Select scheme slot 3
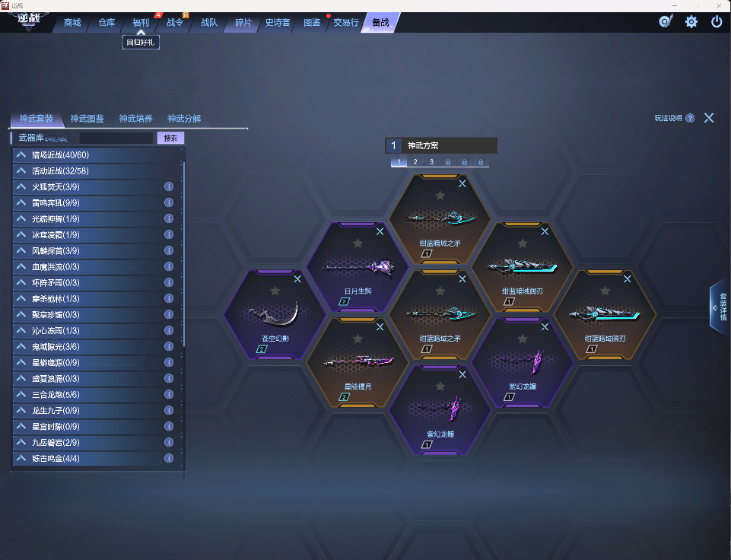 pos(432,162)
